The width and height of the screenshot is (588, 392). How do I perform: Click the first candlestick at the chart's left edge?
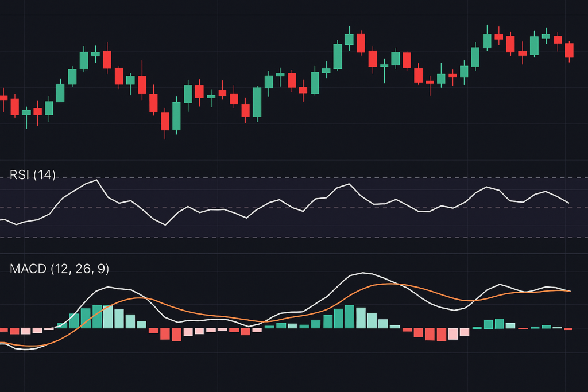3,98
